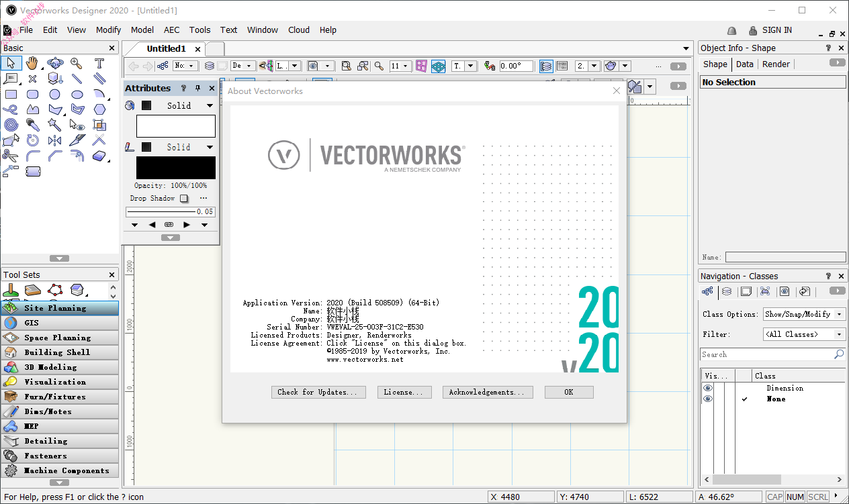The image size is (849, 504).
Task: Open the Tools menu
Action: (199, 30)
